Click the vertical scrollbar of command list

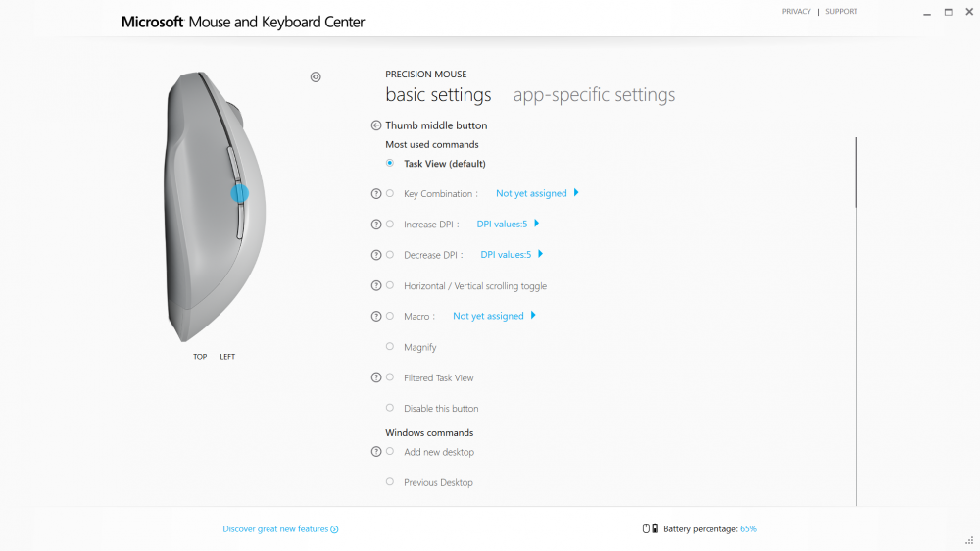click(856, 173)
